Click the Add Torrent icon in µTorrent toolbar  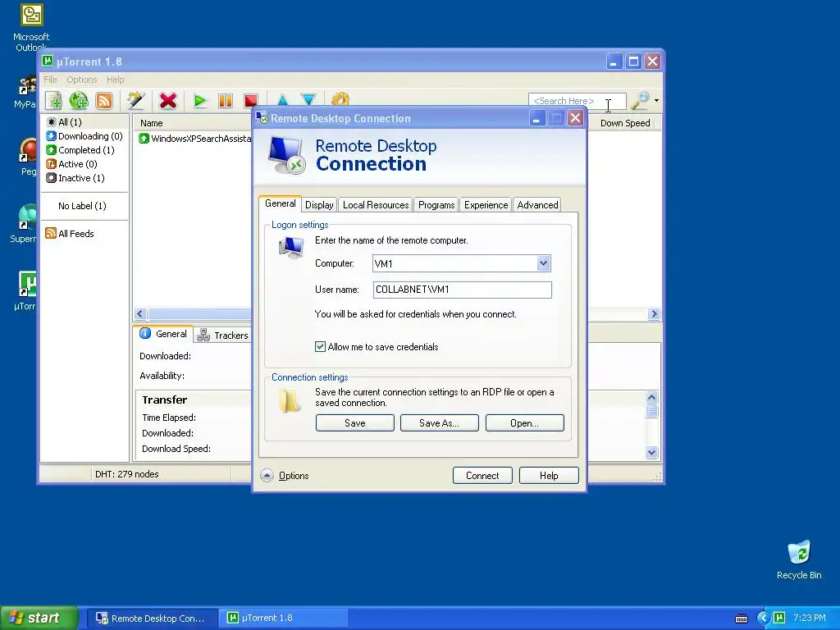(53, 100)
